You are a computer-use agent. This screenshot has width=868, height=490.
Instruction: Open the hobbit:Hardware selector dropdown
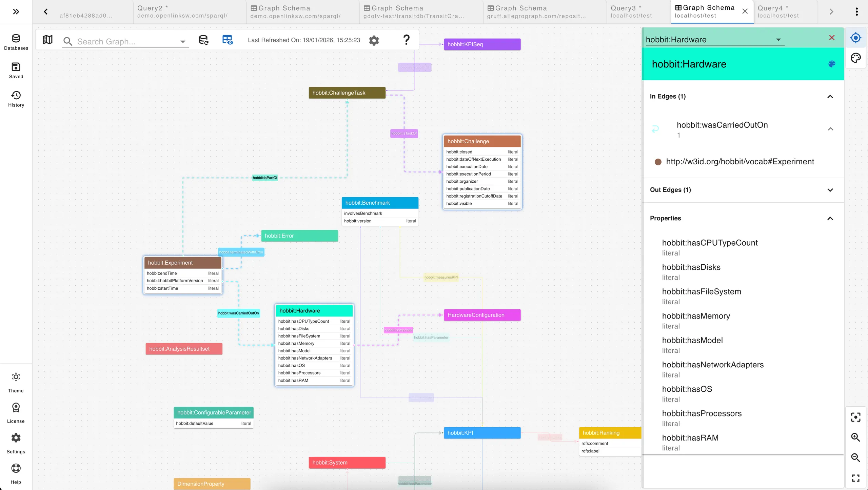pyautogui.click(x=778, y=40)
